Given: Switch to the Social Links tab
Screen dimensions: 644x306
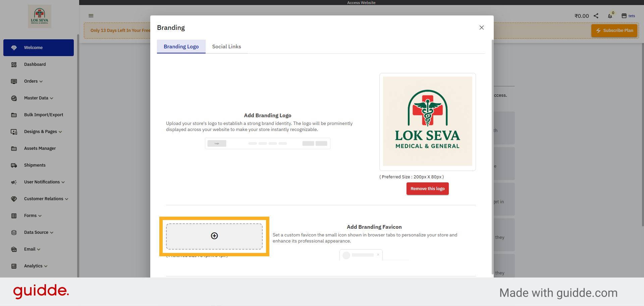Looking at the screenshot, I should (x=226, y=47).
